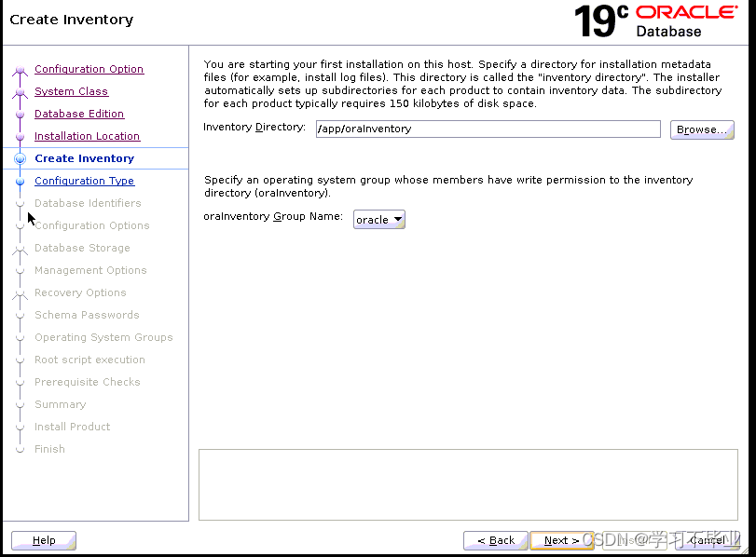Click the Browse button for Inventory Directory

701,129
